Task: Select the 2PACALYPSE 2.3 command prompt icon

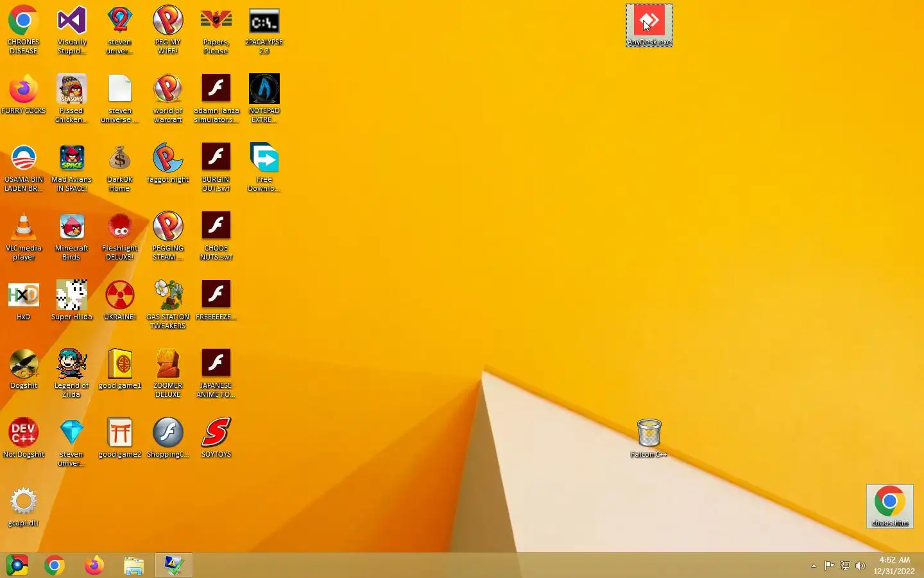Action: (x=264, y=30)
